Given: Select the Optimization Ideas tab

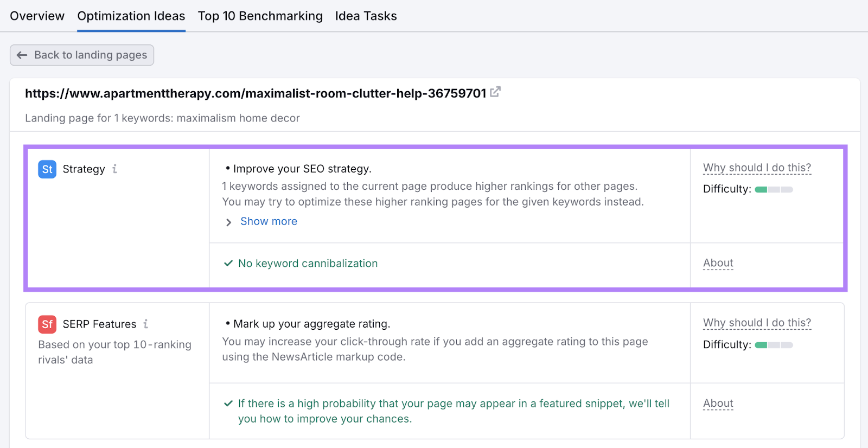Looking at the screenshot, I should tap(131, 16).
